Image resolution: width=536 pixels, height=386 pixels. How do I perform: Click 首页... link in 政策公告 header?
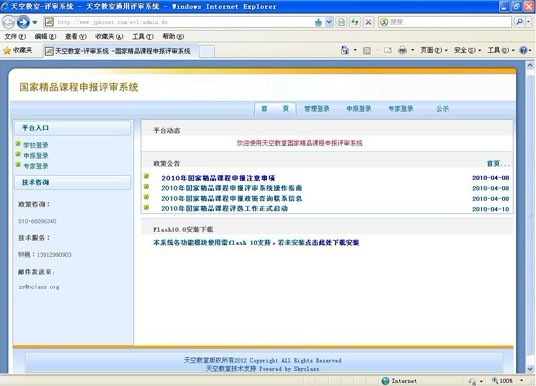(498, 164)
